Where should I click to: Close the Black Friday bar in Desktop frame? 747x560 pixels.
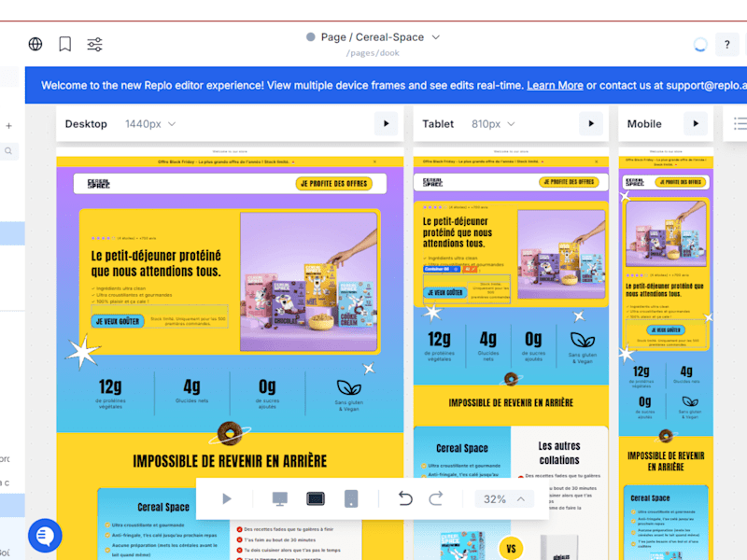click(375, 161)
